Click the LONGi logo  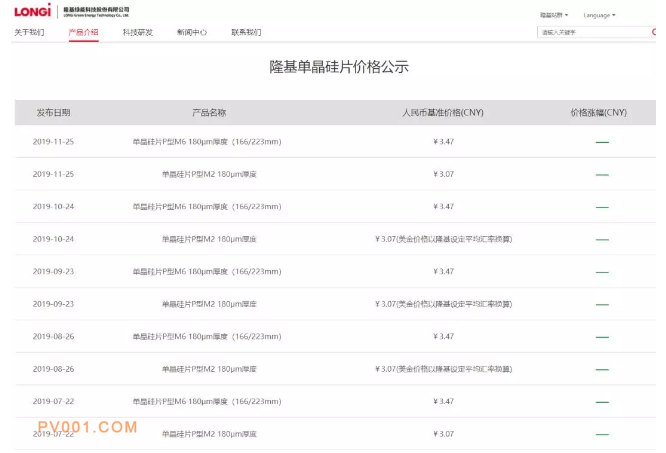point(33,11)
